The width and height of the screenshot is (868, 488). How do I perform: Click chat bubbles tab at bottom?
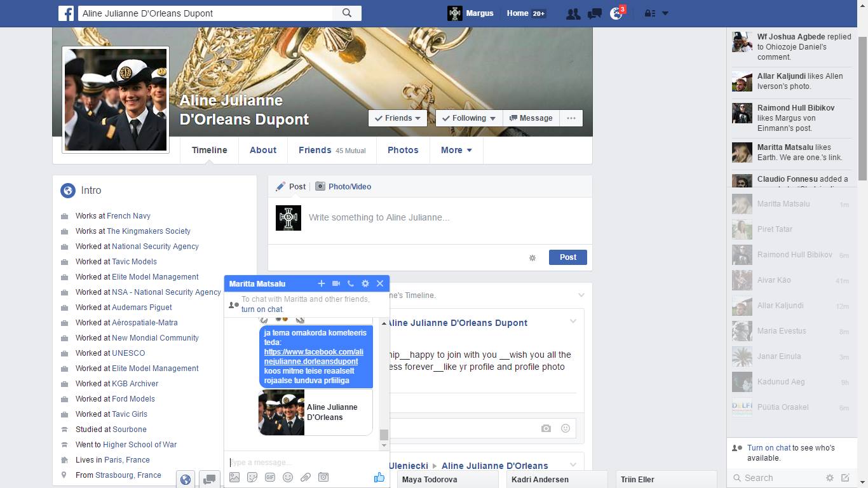pyautogui.click(x=208, y=480)
